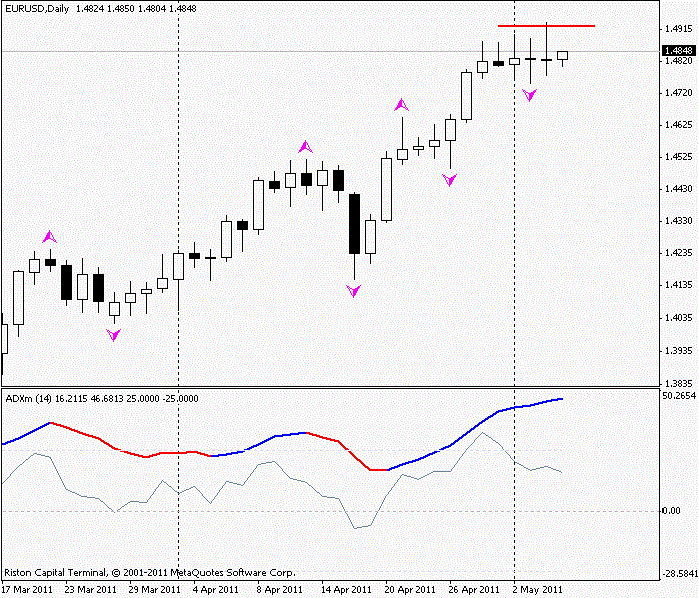The image size is (699, 598).
Task: Click the 1.4720 price scale label
Action: pyautogui.click(x=678, y=93)
